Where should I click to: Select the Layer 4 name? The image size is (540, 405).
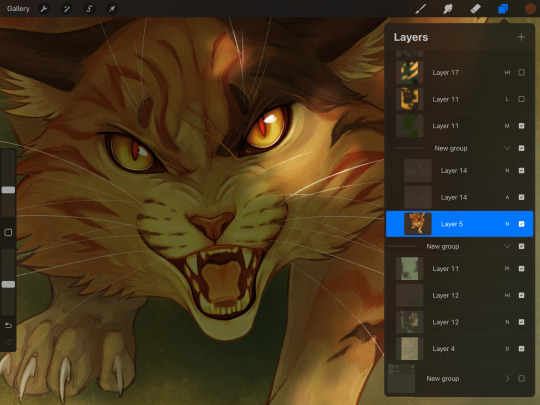pos(443,349)
